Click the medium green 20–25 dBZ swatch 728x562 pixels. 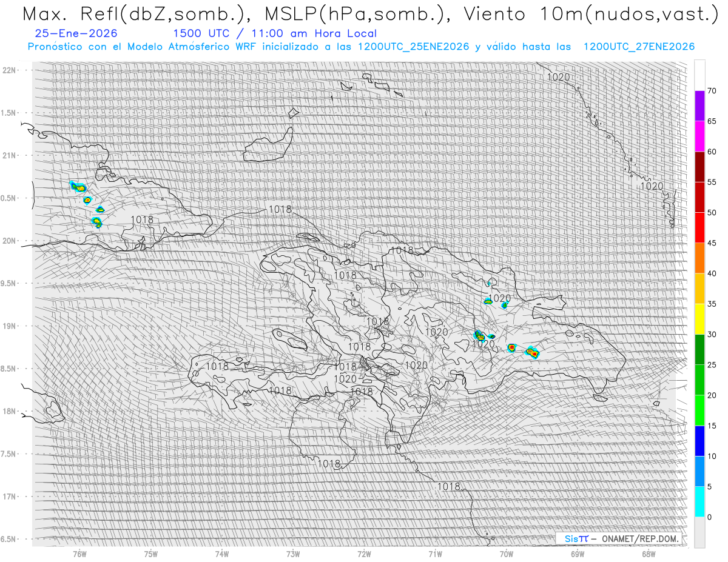(x=699, y=380)
